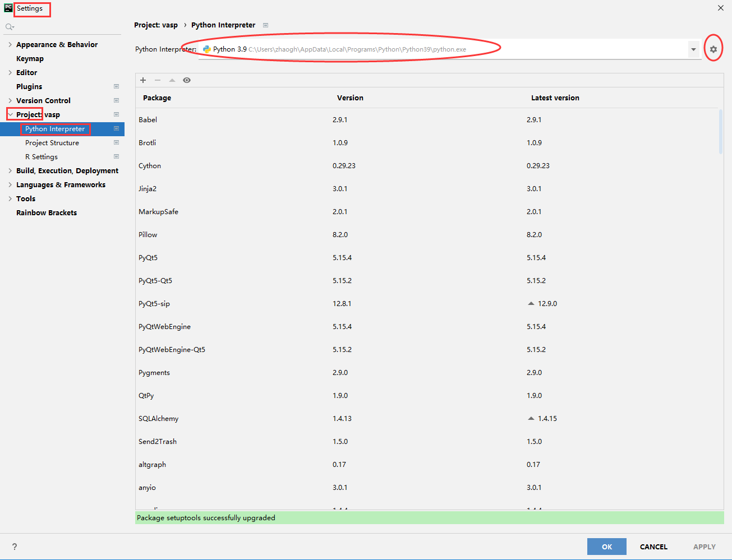Click the icon beside Python Interpreter breadcrumb

tap(265, 25)
